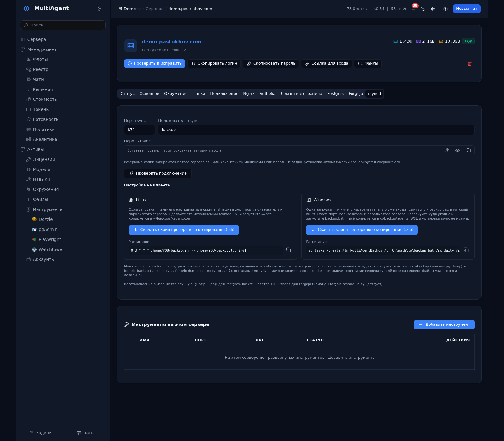Collapse the sidebar with chevron icon
The width and height of the screenshot is (504, 441).
pyautogui.click(x=100, y=9)
